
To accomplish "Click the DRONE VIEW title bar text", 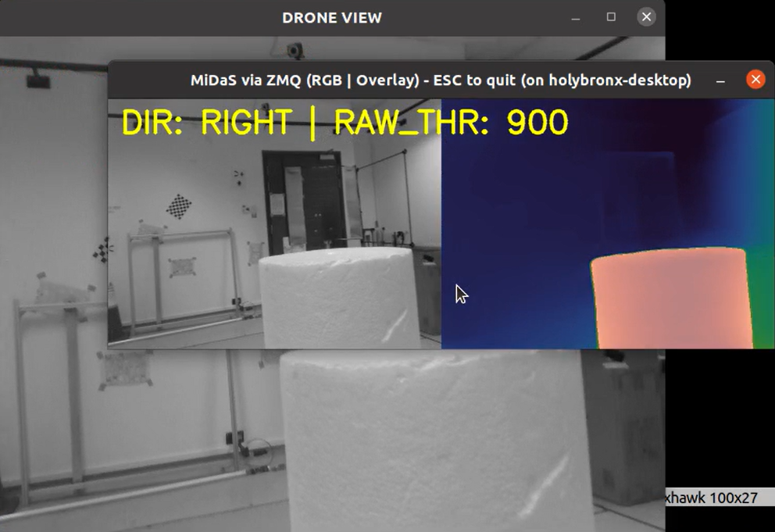I will [332, 18].
